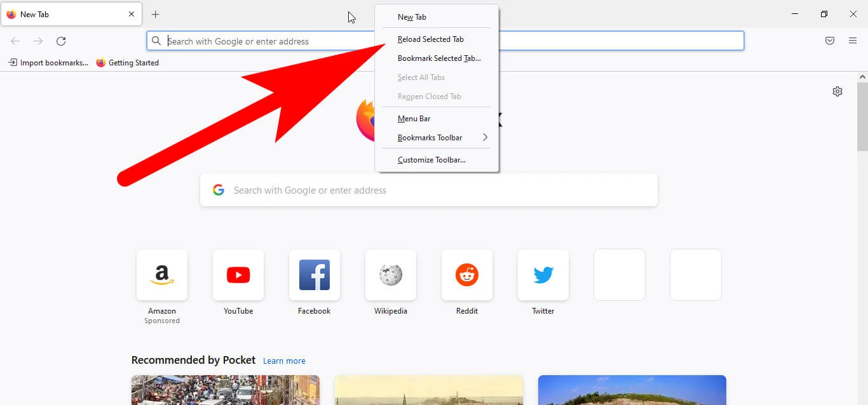Open Pocket story with city skyline
The height and width of the screenshot is (405, 868).
(429, 390)
